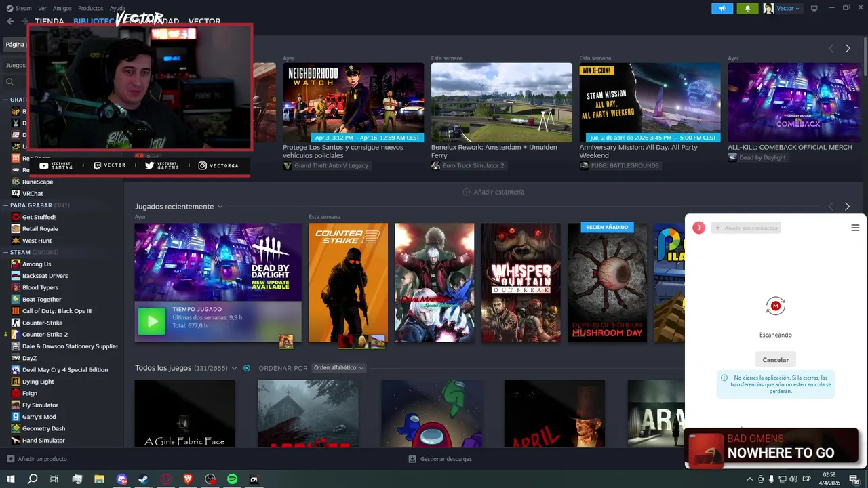868x488 pixels.
Task: Select Feign in the library list
Action: tap(30, 393)
